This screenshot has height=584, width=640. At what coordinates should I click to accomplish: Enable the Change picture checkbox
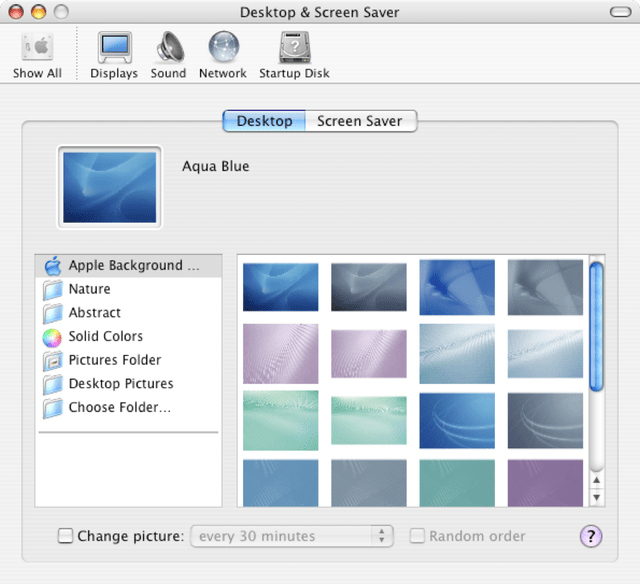point(66,537)
